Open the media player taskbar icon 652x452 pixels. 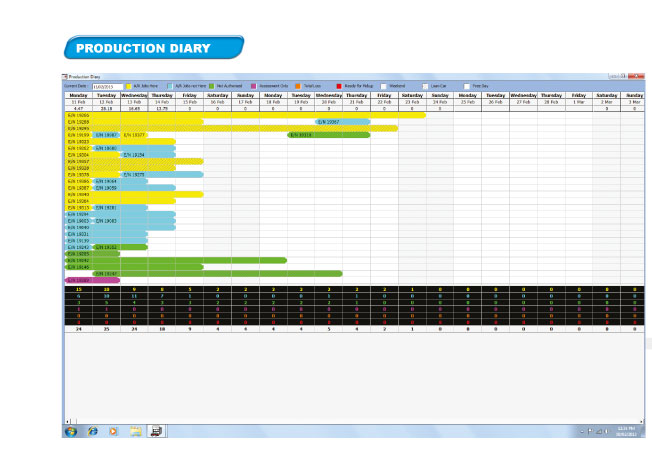click(x=113, y=431)
